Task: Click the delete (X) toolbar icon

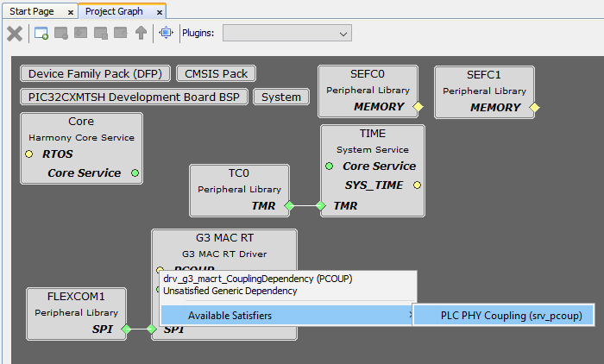Action: click(15, 34)
